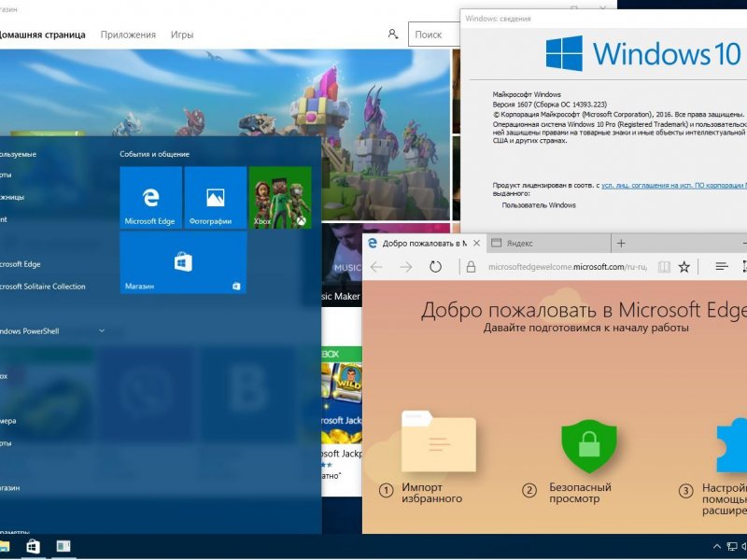Add page to favorites with star icon

point(684,267)
